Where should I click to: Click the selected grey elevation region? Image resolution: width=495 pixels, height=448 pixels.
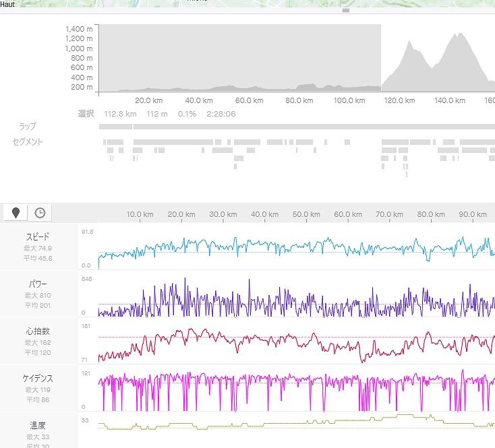pos(240,58)
